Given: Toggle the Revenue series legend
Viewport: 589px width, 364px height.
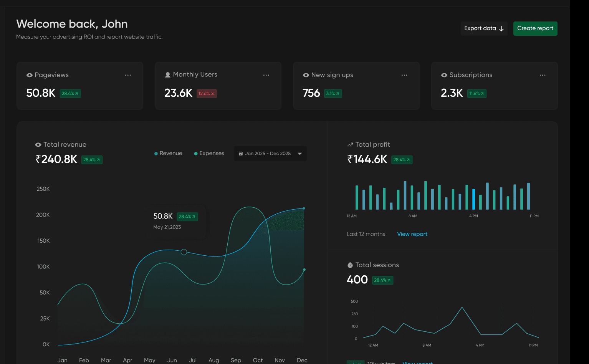Looking at the screenshot, I should (x=168, y=153).
